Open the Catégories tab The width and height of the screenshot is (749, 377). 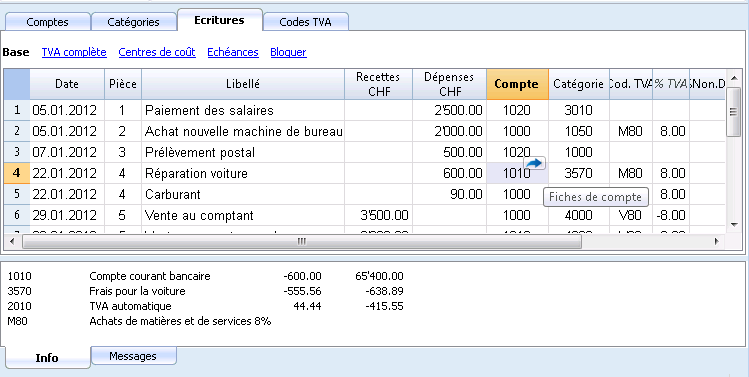tap(133, 22)
